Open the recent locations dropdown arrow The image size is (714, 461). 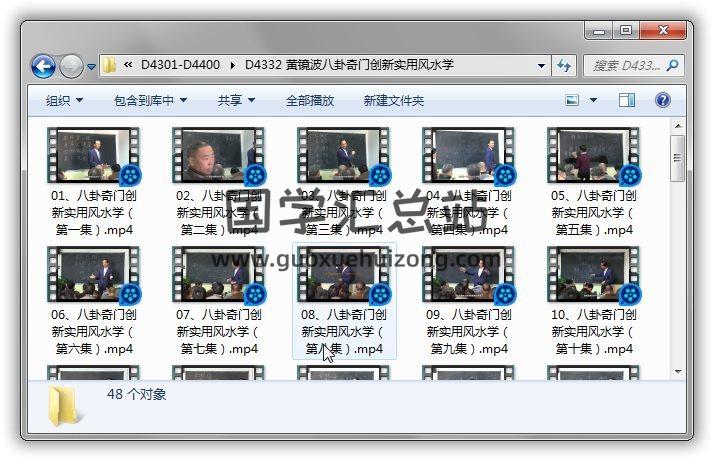pyautogui.click(x=92, y=67)
